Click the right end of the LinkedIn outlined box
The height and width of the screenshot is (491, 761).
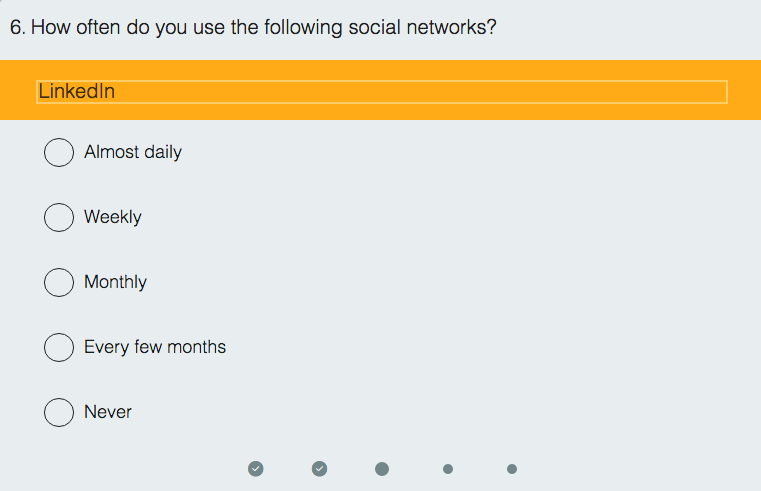tap(718, 91)
